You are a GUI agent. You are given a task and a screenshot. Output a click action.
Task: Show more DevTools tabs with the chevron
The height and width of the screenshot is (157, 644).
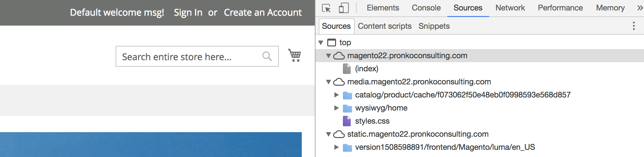pyautogui.click(x=640, y=8)
